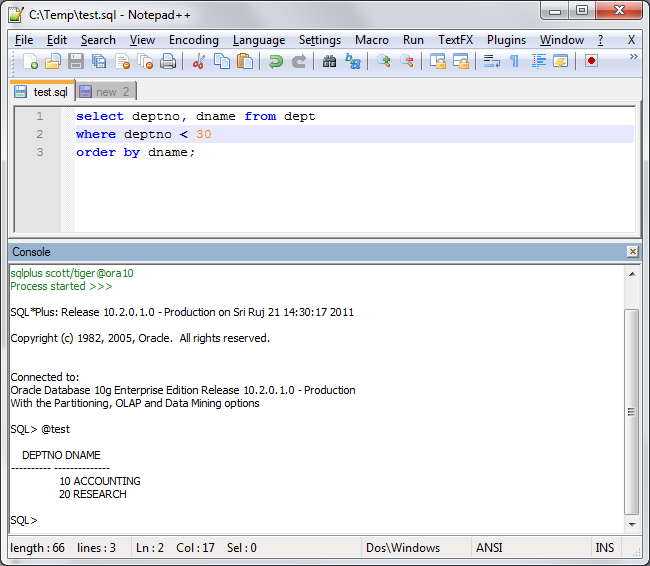
Task: Click the Print toolbar icon
Action: 168,62
